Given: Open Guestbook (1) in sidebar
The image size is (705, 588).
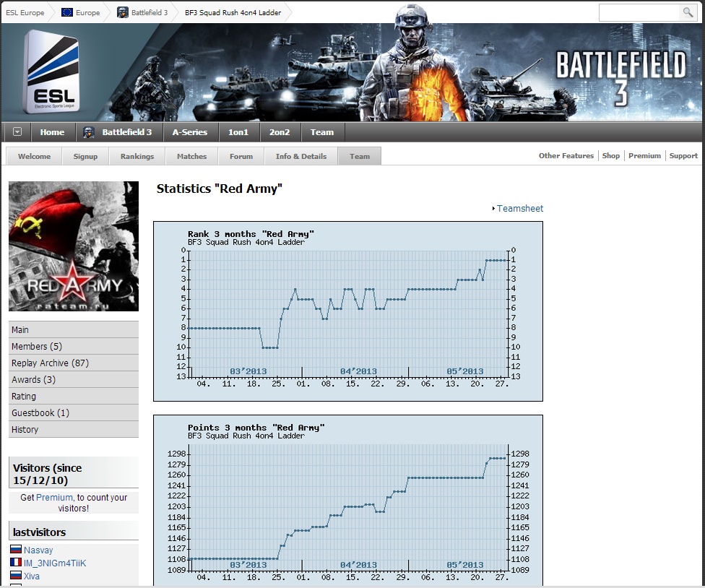Looking at the screenshot, I should (74, 412).
